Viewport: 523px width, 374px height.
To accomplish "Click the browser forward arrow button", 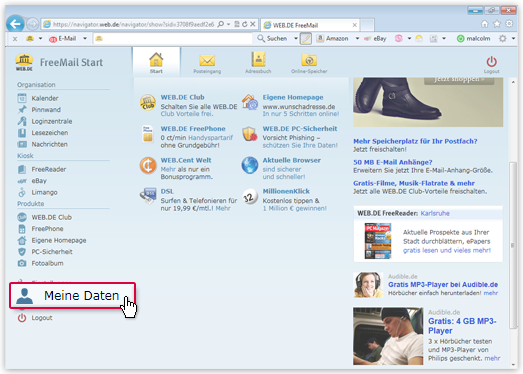I will [32, 24].
